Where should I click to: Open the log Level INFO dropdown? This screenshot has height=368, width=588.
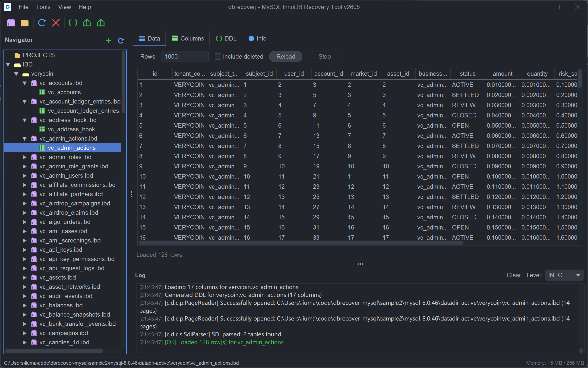564,275
